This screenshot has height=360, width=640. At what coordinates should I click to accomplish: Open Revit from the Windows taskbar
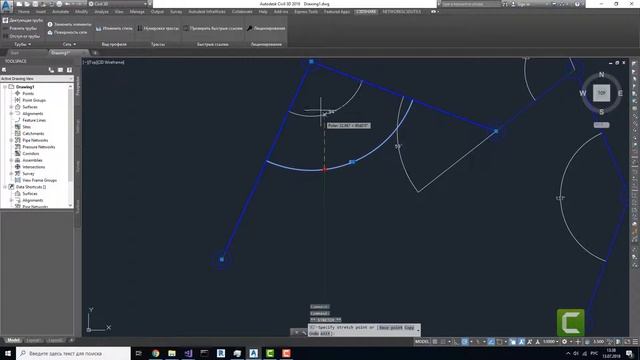coord(221,353)
